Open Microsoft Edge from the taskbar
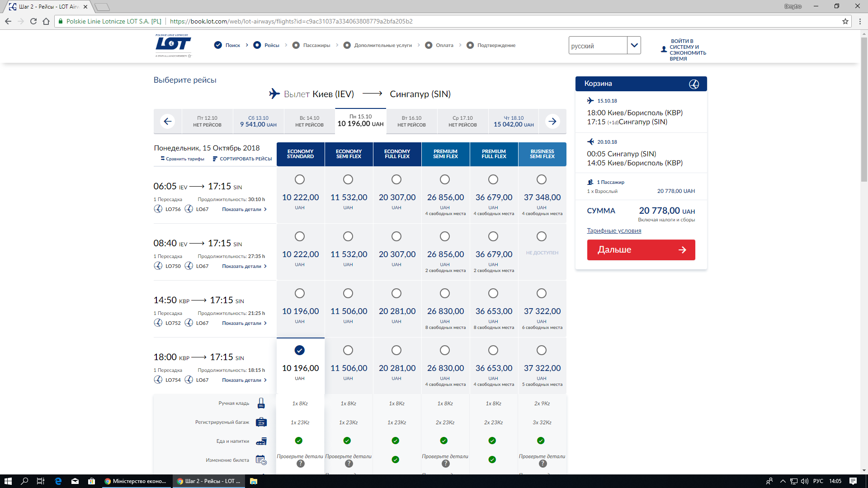 click(x=58, y=481)
